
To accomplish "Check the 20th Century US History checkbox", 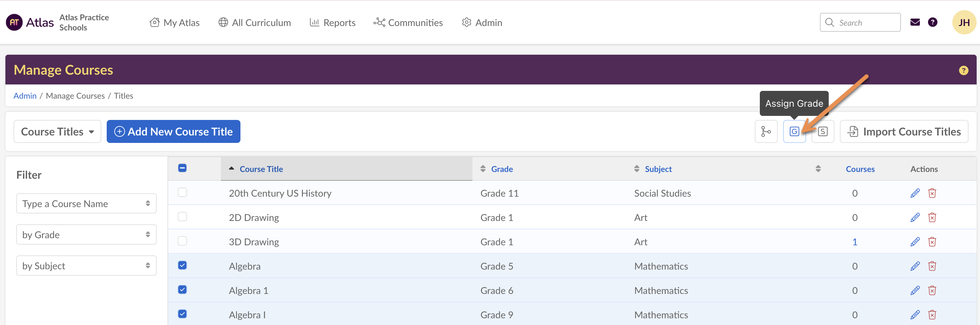I will (x=182, y=193).
